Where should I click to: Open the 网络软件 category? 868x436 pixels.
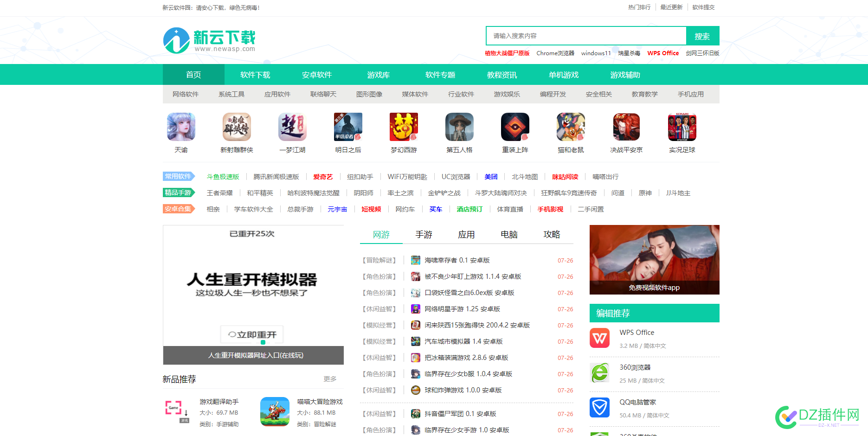tap(186, 94)
